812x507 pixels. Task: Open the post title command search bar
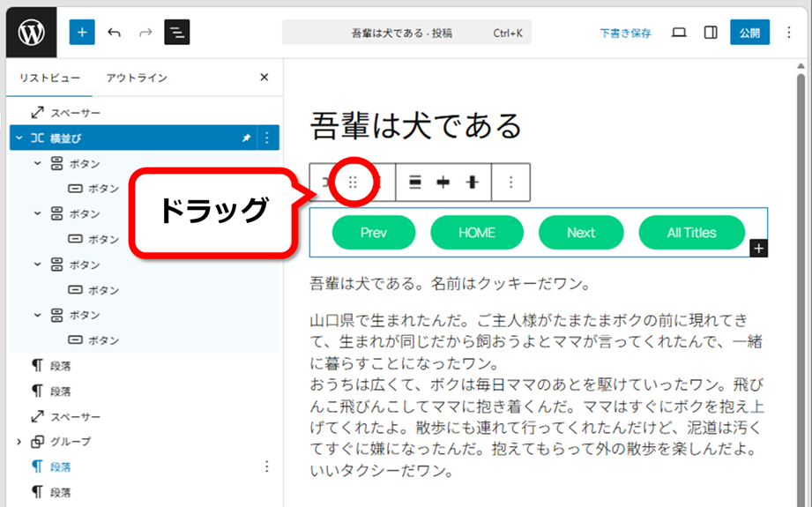tap(406, 33)
